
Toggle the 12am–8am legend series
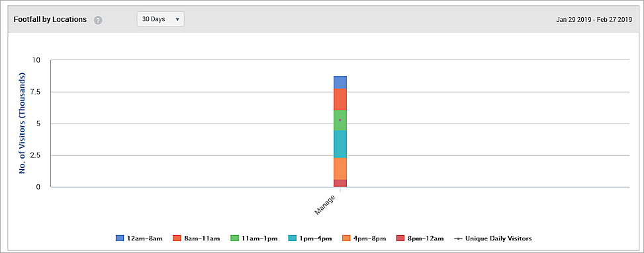pyautogui.click(x=139, y=238)
